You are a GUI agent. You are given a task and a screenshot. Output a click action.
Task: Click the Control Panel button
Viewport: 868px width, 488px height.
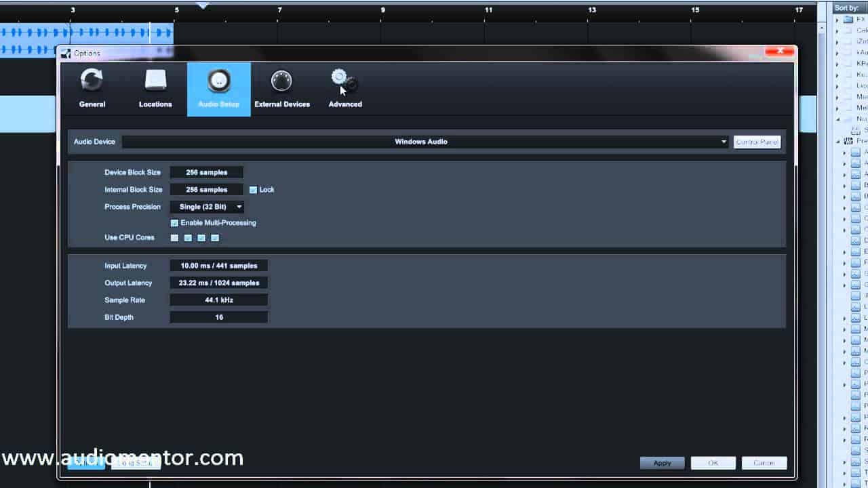click(757, 142)
